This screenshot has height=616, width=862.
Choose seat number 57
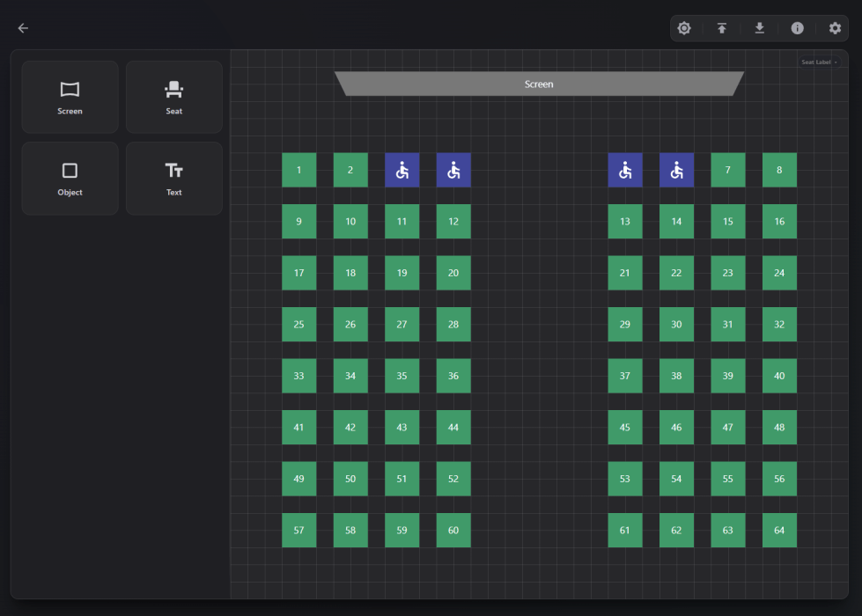coord(299,531)
